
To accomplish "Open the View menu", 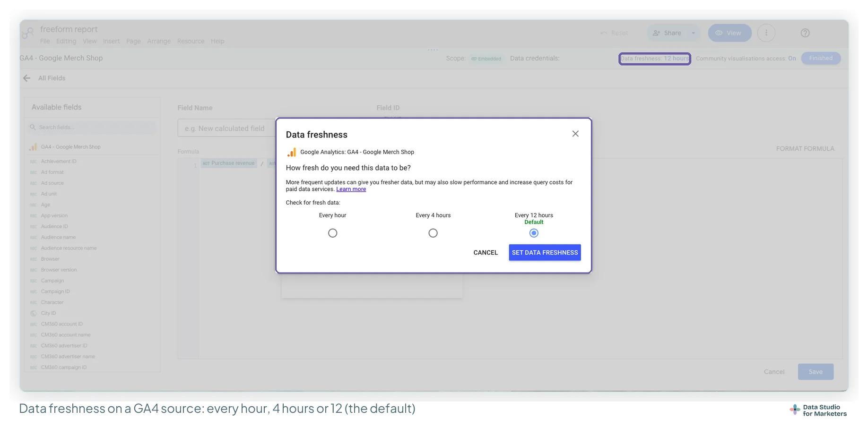I will point(89,41).
